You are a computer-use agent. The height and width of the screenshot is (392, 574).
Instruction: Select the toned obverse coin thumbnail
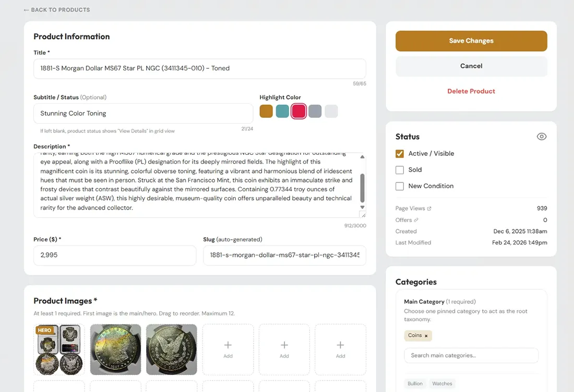click(x=115, y=350)
